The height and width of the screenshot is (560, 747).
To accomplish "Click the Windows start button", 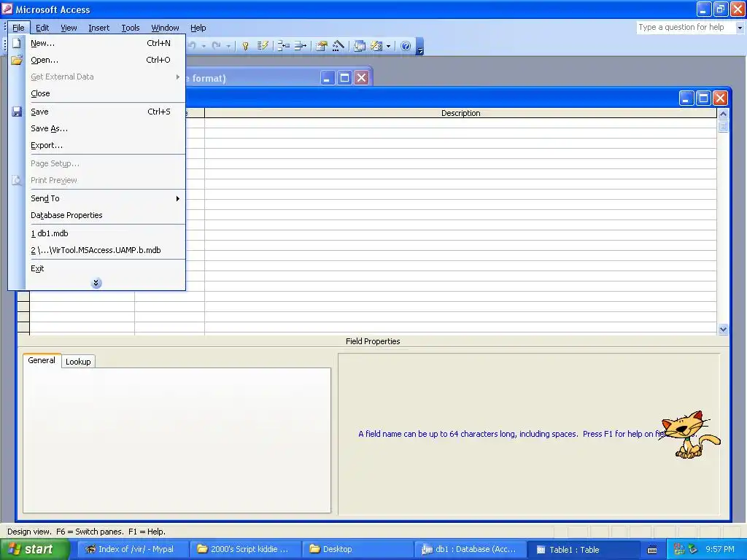I will [x=34, y=550].
